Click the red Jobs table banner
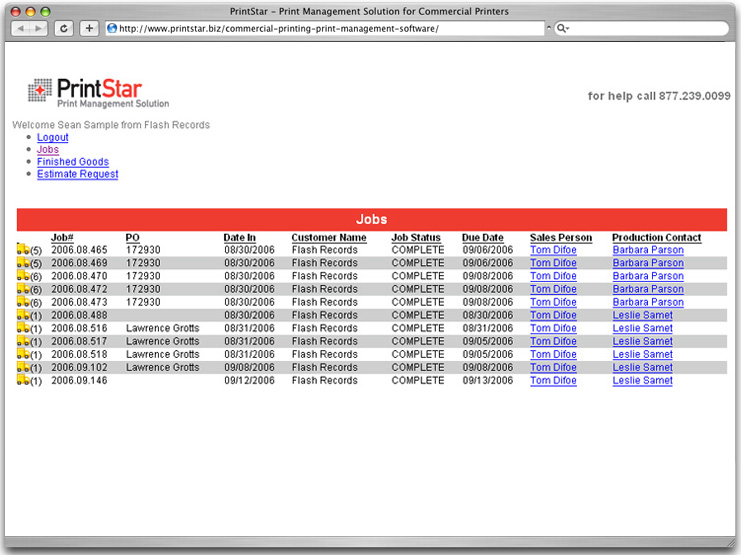 coord(372,219)
